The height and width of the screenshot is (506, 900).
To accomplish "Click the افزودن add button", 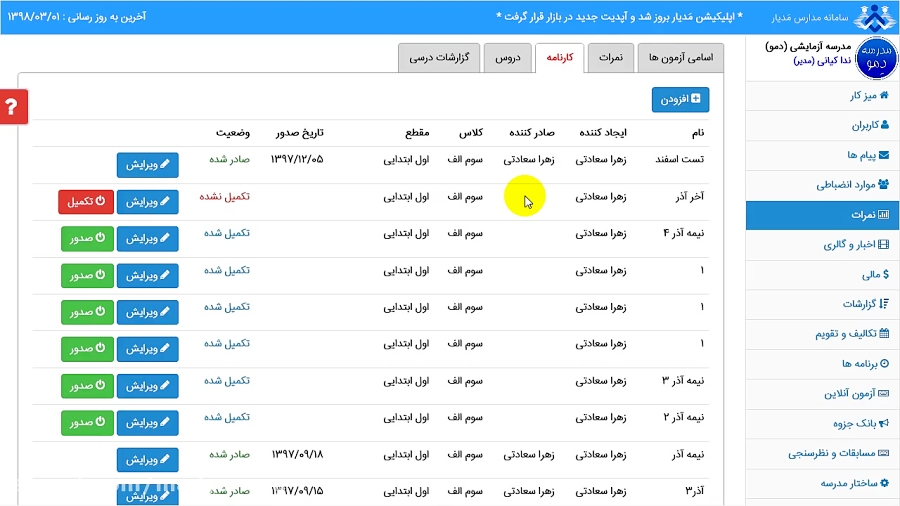I will [680, 99].
